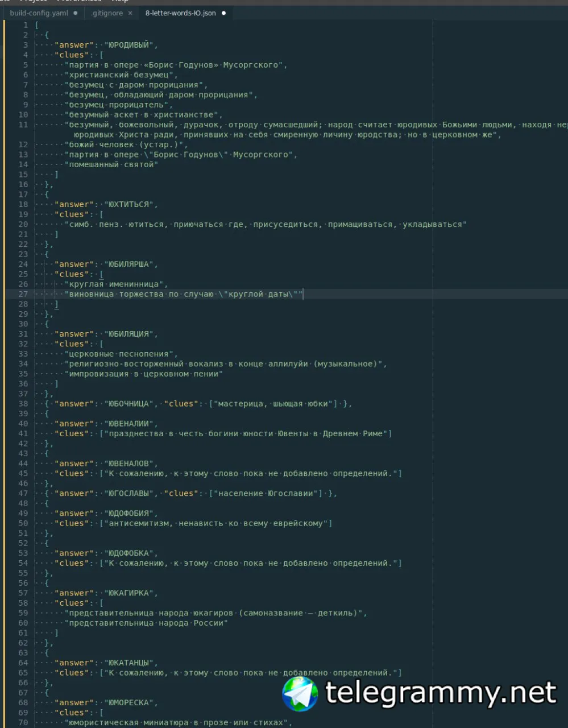Click line number 38 in the gutter
Viewport: 568px width, 728px height.
pos(23,403)
